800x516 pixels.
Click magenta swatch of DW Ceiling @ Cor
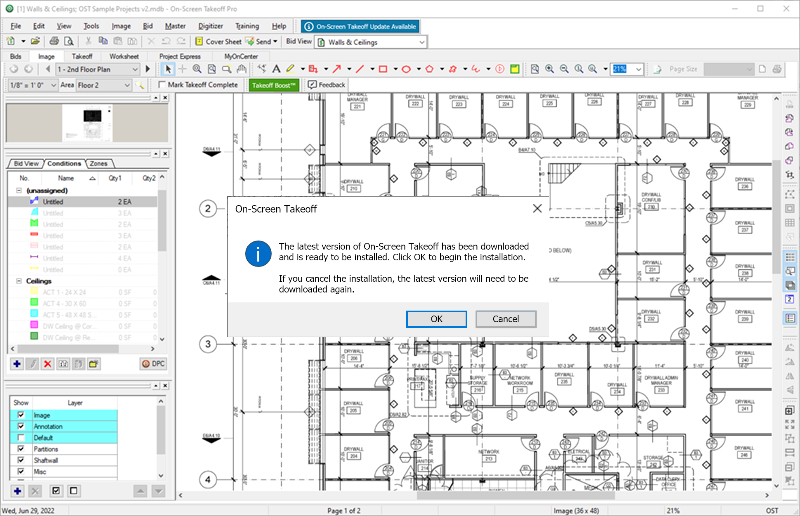coord(34,325)
